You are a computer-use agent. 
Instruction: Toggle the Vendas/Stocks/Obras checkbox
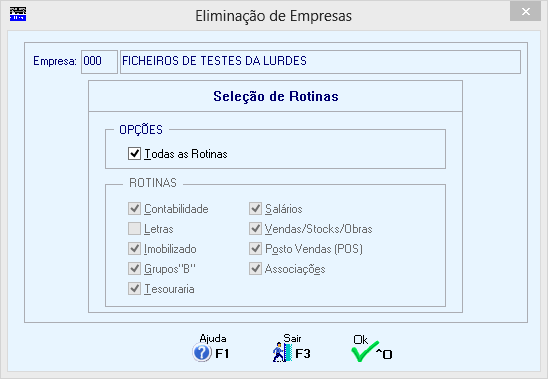pyautogui.click(x=255, y=229)
